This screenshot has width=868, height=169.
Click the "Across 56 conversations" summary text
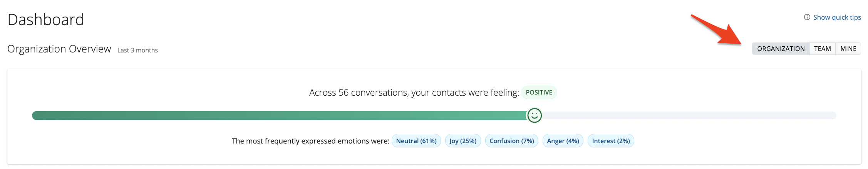[x=414, y=93]
